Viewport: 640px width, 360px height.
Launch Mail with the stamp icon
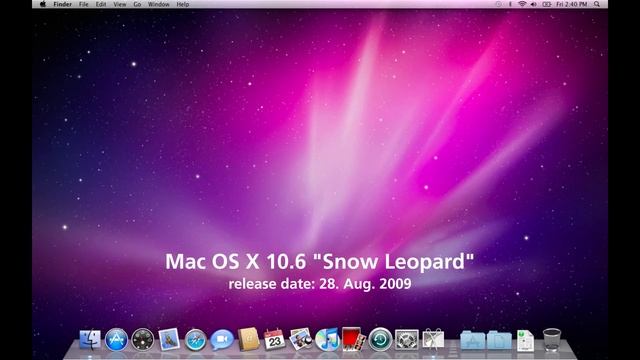169,339
